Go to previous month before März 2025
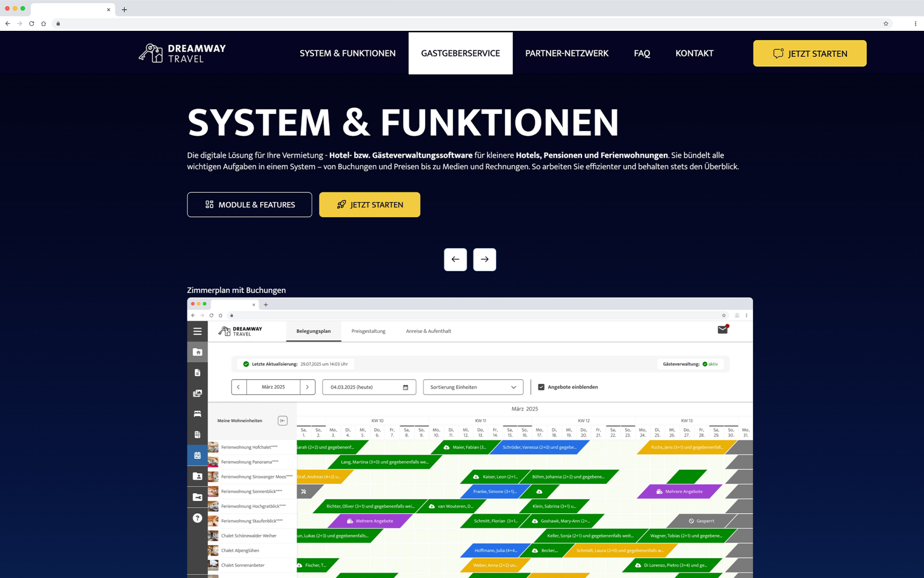The width and height of the screenshot is (924, 578). pos(239,387)
